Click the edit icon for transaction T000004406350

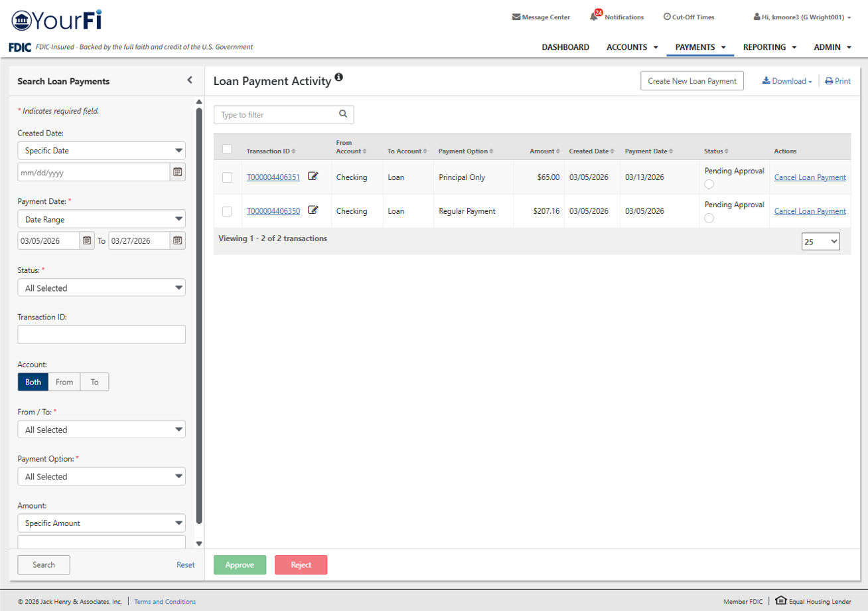click(x=313, y=211)
